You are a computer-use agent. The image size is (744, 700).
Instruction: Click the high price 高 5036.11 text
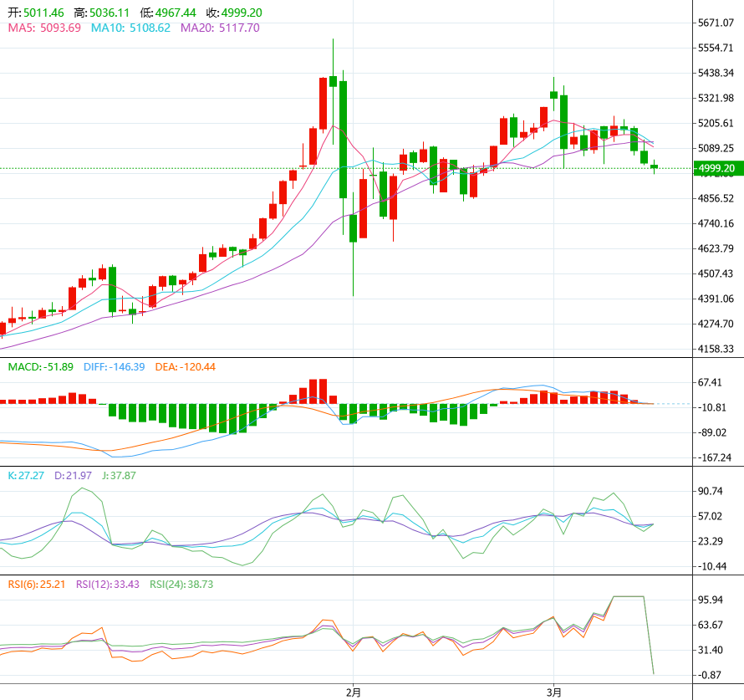pos(101,13)
